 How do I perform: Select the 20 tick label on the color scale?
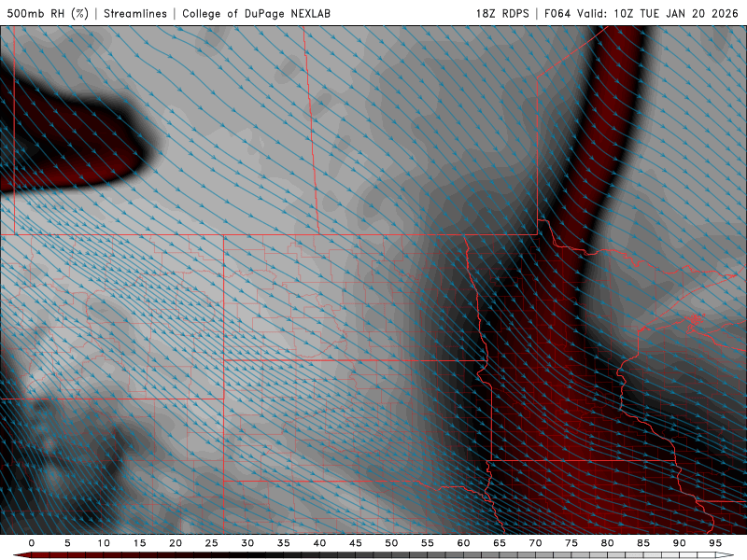point(176,543)
